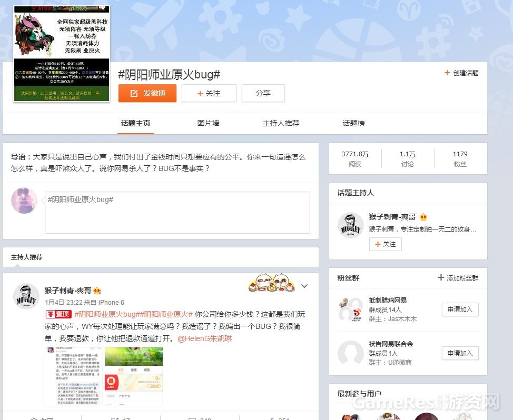Apply to join the 抵制腊鸡网易 group

coord(460,309)
